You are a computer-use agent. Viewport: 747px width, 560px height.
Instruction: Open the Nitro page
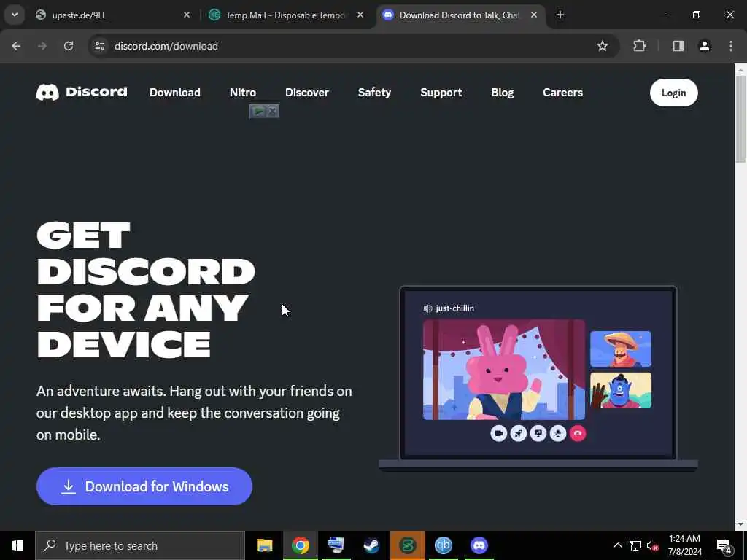click(x=242, y=93)
